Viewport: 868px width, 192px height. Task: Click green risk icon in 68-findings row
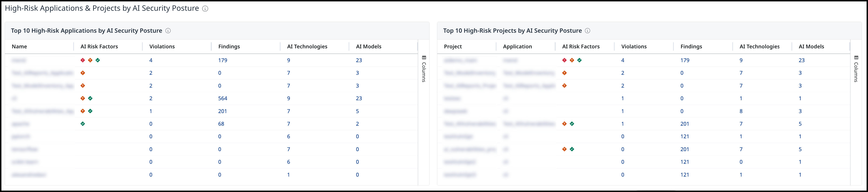[83, 124]
